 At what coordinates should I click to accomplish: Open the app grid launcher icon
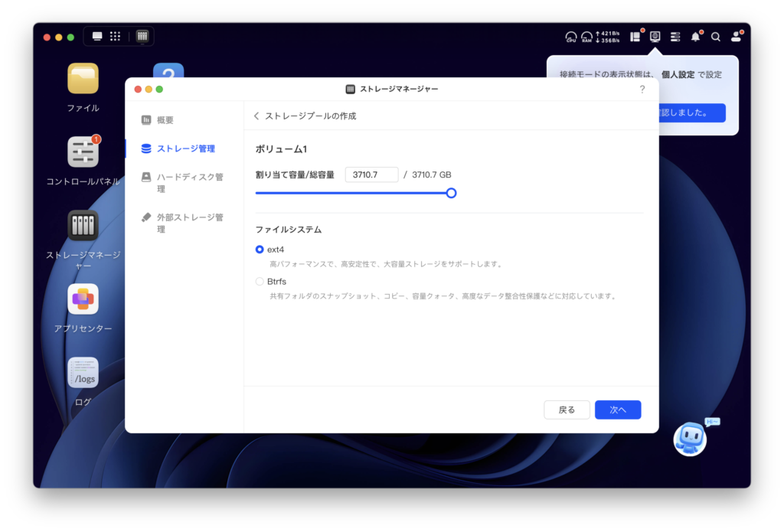click(x=116, y=36)
